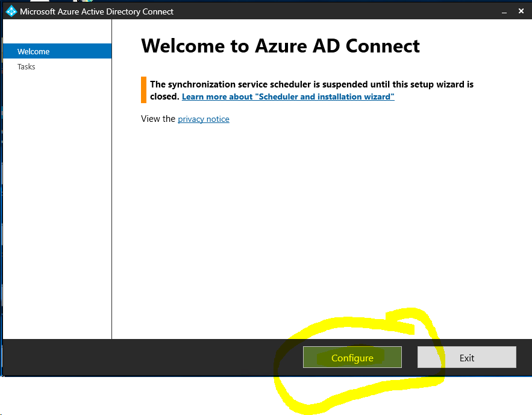This screenshot has width=532, height=415.
Task: Click the Exit button
Action: (x=467, y=357)
